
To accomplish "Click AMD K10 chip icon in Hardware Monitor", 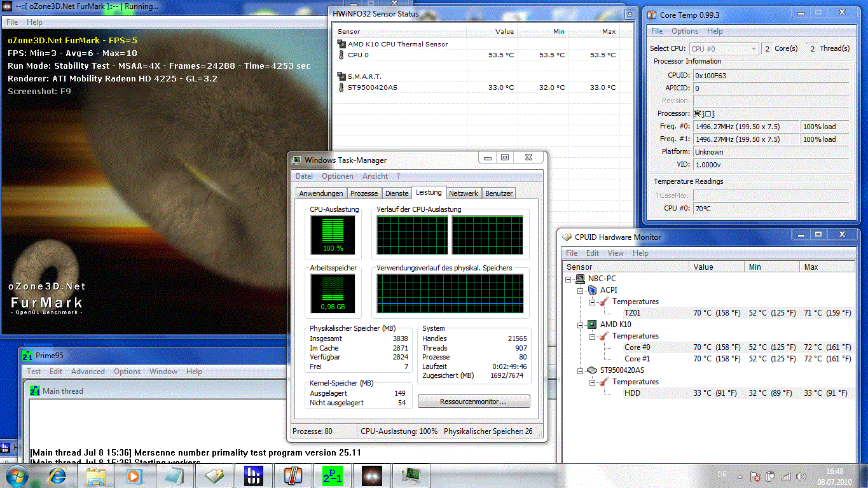I will 593,324.
